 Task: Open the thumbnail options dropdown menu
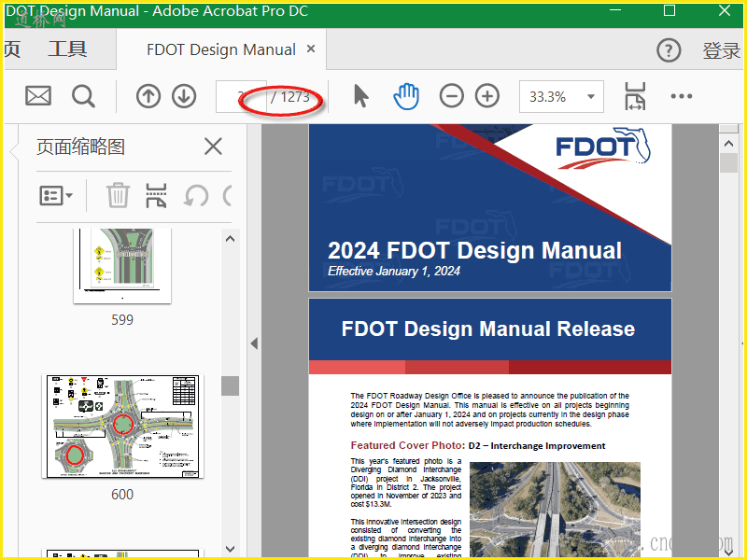(x=56, y=195)
